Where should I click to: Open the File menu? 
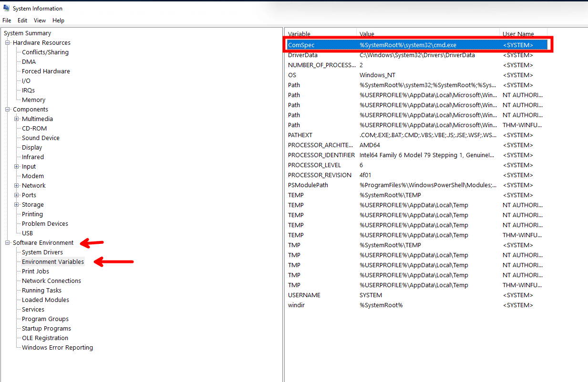(7, 20)
